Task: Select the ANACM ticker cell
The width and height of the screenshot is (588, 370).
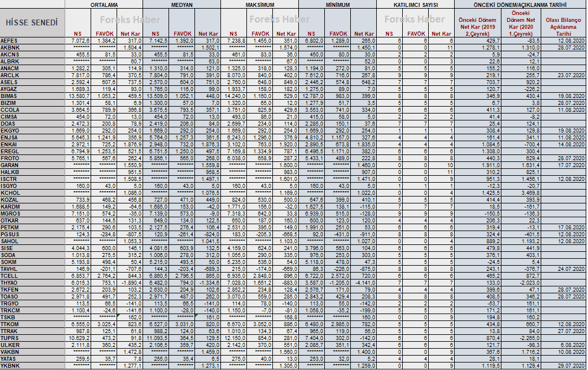Action: [x=32, y=69]
